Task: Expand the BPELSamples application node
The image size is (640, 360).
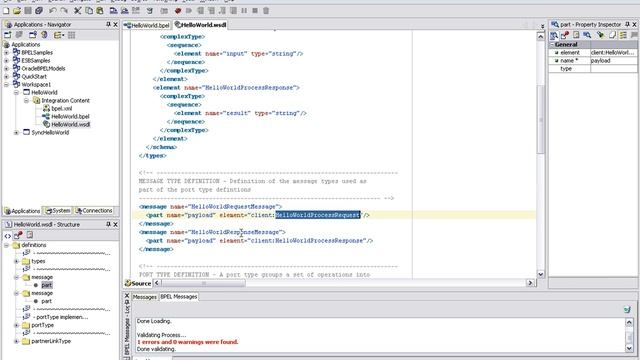Action: [x=7, y=52]
